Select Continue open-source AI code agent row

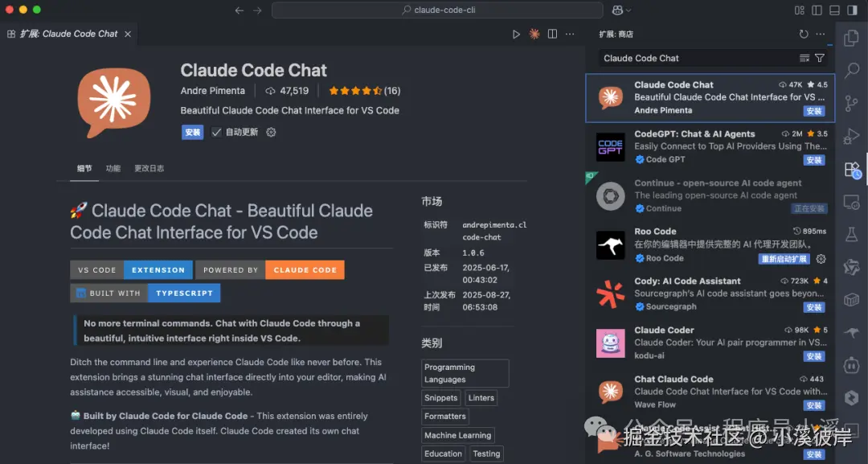click(x=710, y=196)
